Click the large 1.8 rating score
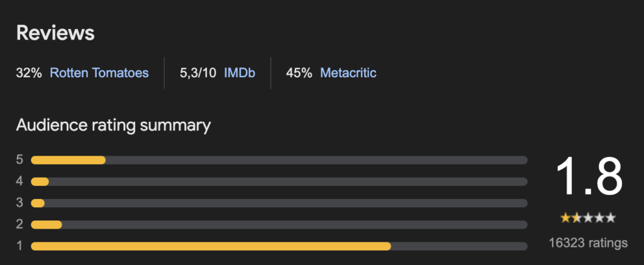 click(x=589, y=177)
